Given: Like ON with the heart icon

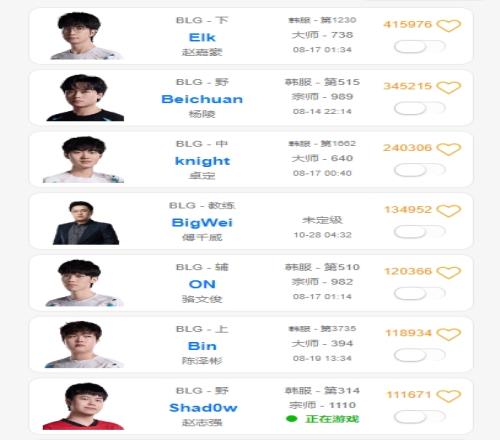Looking at the screenshot, I should click(x=449, y=272).
